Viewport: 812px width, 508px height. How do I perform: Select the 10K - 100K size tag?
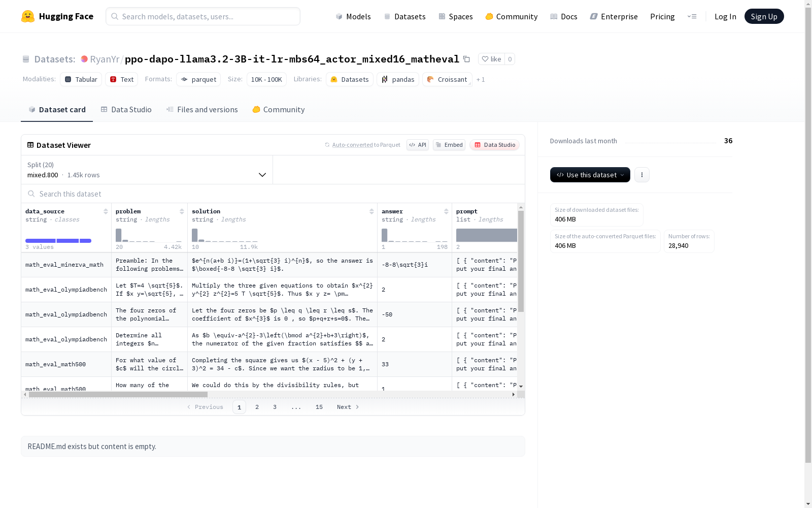[x=266, y=79]
